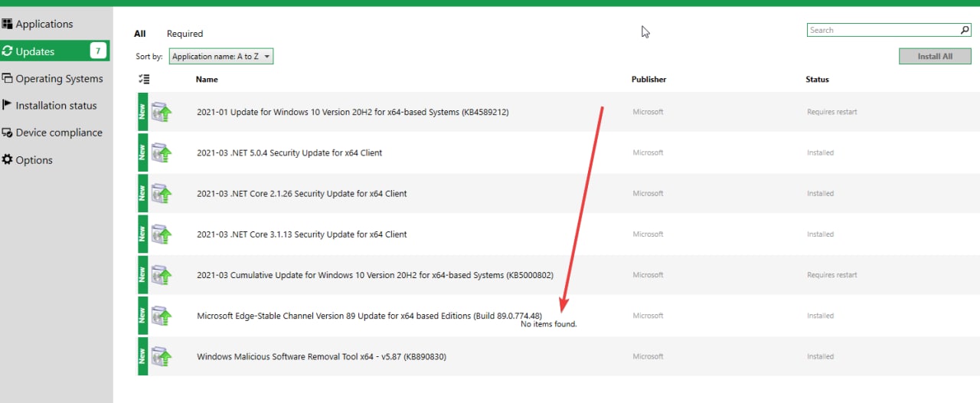Screen dimensions: 980x403
Task: Click update icon for KB4589212 row
Action: 161,112
